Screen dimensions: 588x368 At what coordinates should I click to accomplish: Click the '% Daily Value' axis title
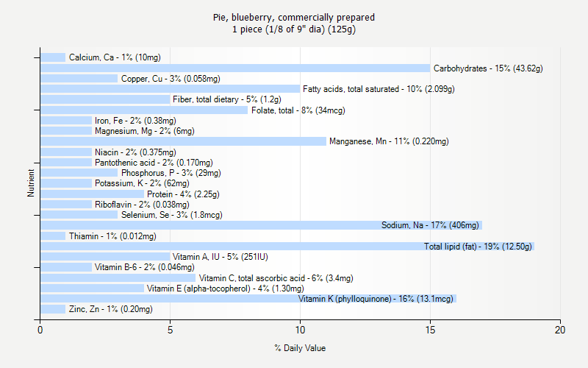[300, 348]
